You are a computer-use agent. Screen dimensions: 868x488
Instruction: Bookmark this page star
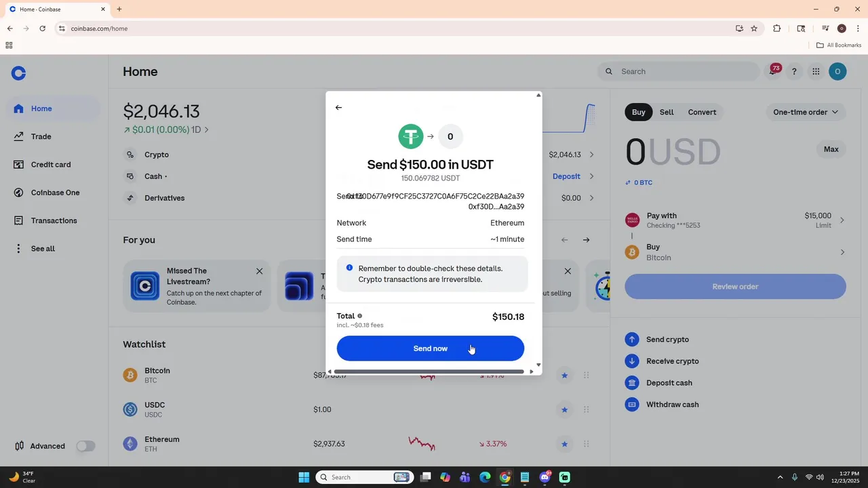point(754,28)
